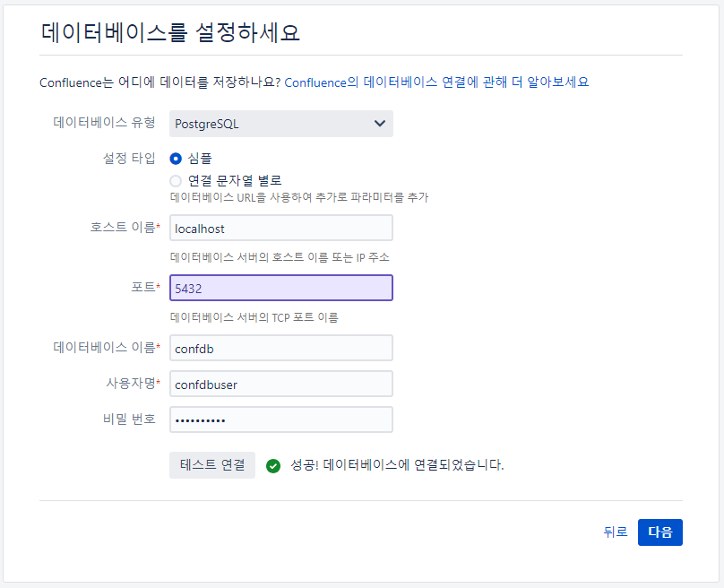Click the 성공! 데이터베이스에 연결되었습니다 message
The height and width of the screenshot is (588, 724).
[x=397, y=465]
